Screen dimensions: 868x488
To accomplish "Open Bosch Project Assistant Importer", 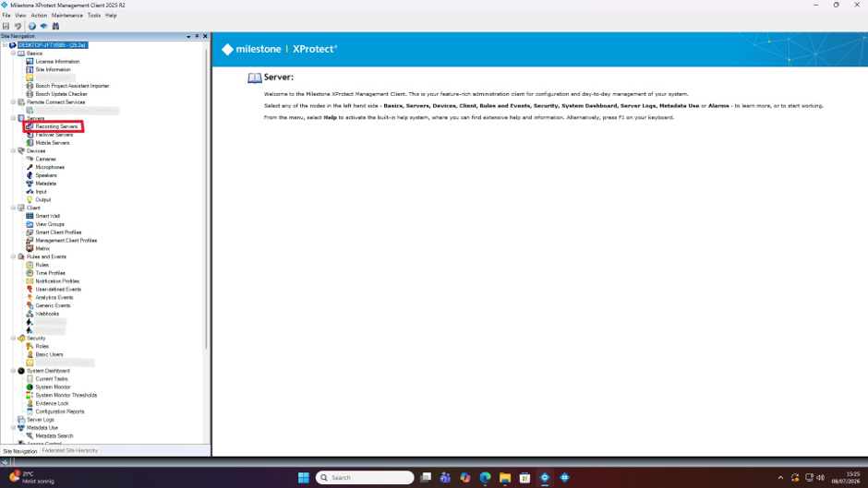I will 72,86.
